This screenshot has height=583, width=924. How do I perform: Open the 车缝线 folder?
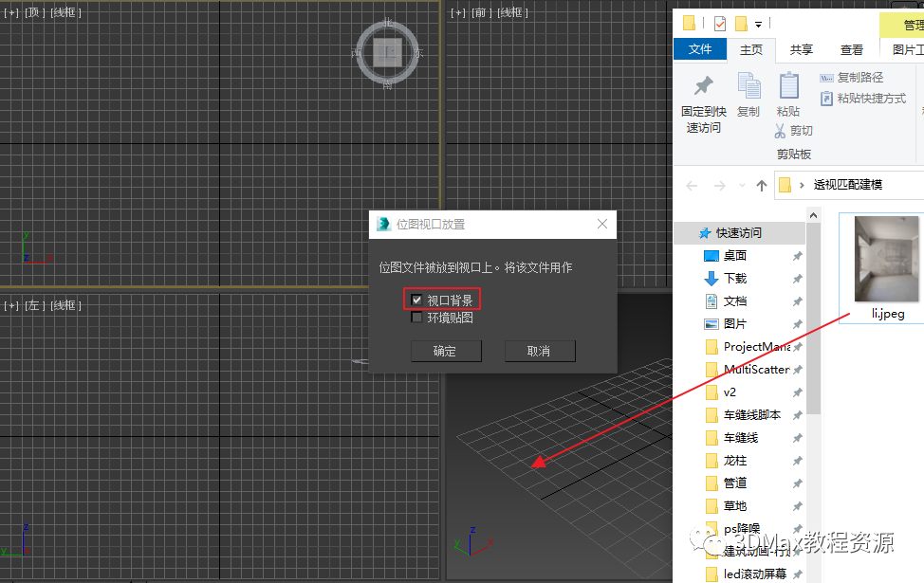[741, 438]
